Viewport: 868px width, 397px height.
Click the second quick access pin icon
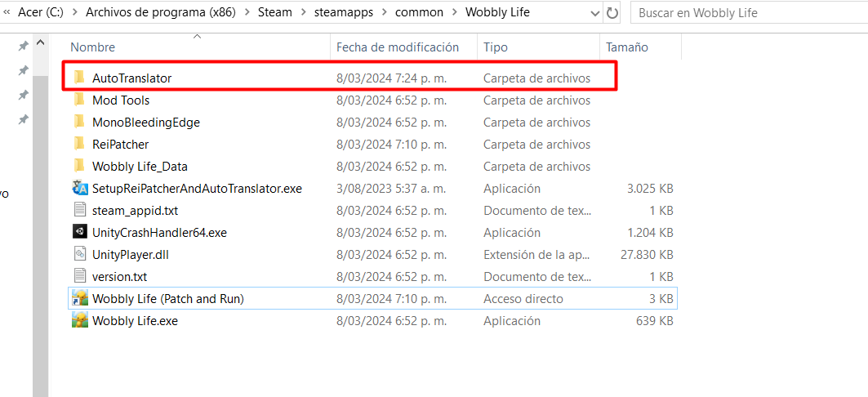(23, 70)
